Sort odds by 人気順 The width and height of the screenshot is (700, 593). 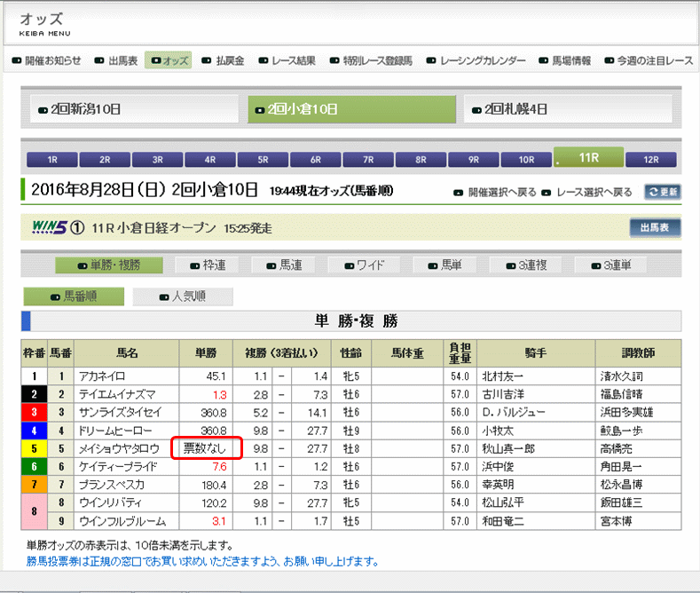[x=182, y=297]
